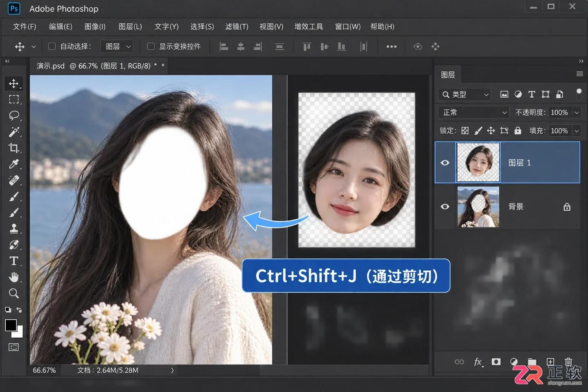The image size is (588, 392).
Task: Open Move tool preset picker arrow
Action: tap(33, 47)
